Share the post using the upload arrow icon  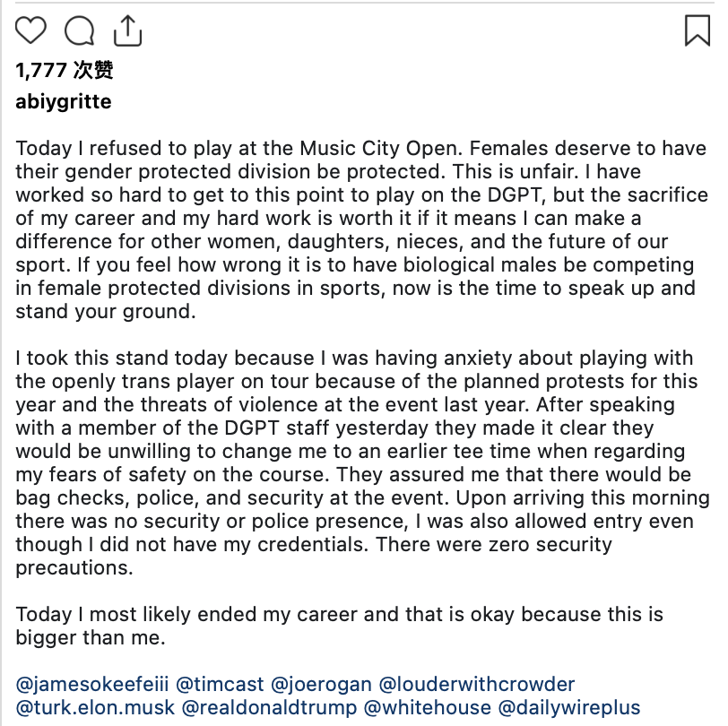[127, 30]
